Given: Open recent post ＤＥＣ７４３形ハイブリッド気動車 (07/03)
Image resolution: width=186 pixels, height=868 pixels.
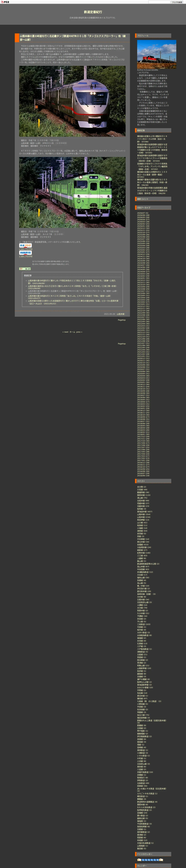Looking at the screenshot, I should pyautogui.click(x=152, y=158).
